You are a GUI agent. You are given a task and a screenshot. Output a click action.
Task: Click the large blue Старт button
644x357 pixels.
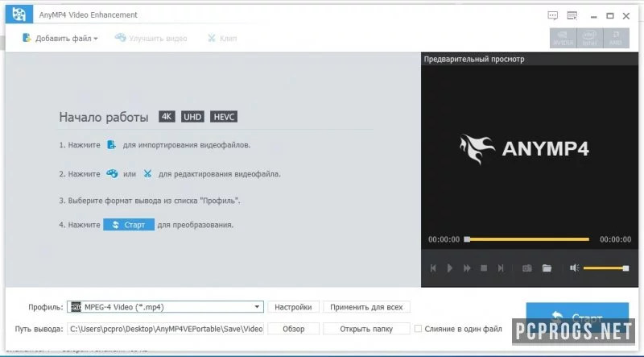(x=577, y=317)
